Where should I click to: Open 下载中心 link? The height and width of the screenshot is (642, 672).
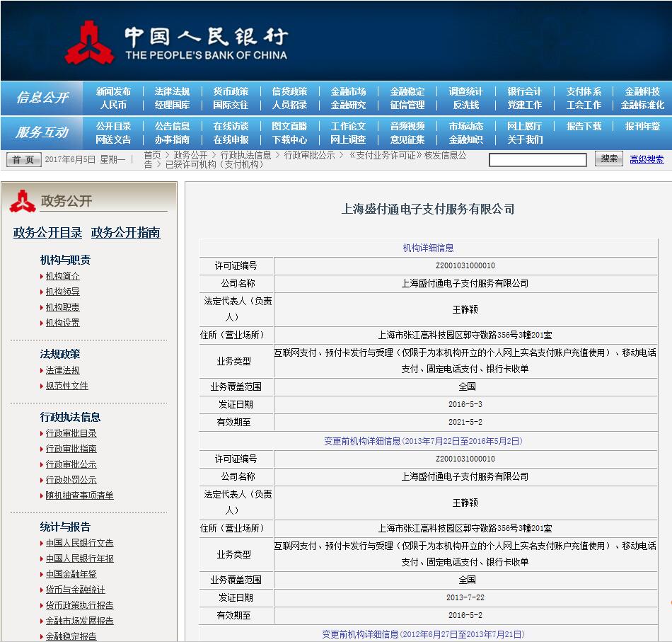[290, 139]
